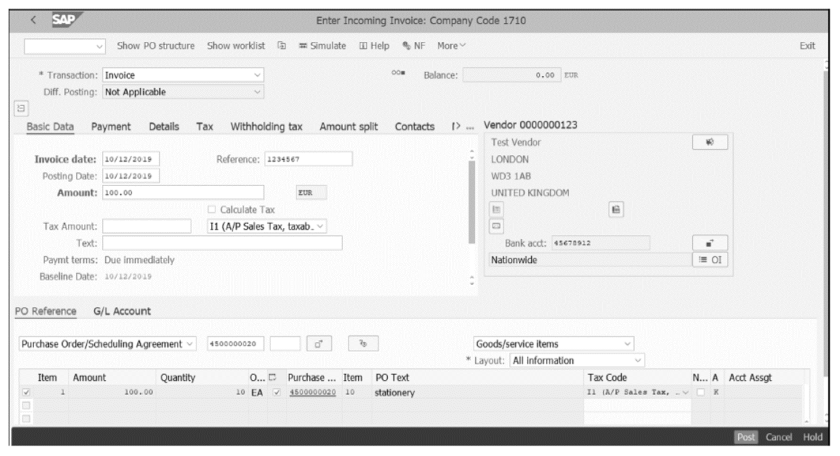
Task: Enable the Calculate Tax checkbox
Action: [211, 209]
